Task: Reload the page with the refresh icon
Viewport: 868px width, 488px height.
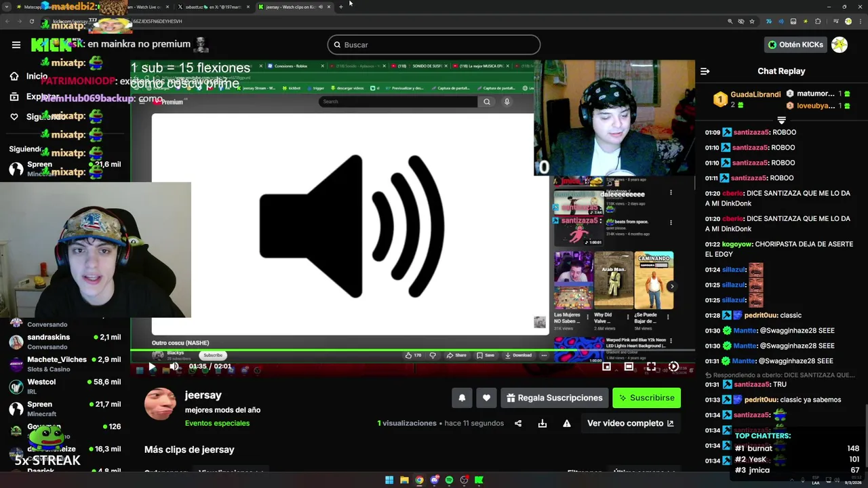Action: click(x=32, y=22)
